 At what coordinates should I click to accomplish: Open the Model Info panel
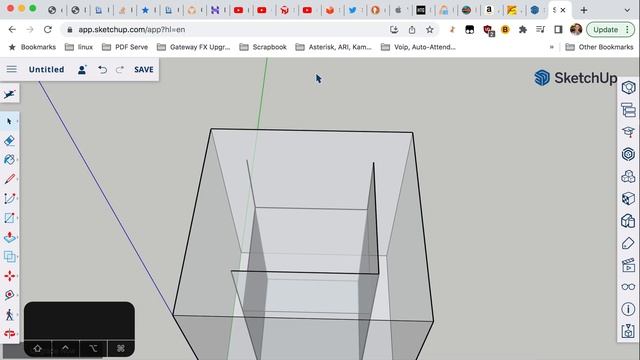629,309
